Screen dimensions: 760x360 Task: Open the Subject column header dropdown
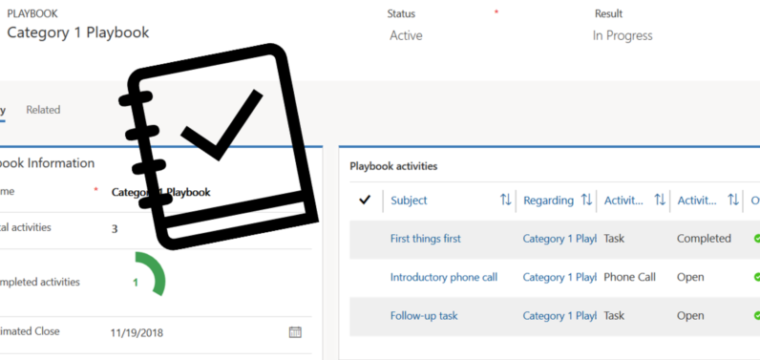[x=409, y=200]
